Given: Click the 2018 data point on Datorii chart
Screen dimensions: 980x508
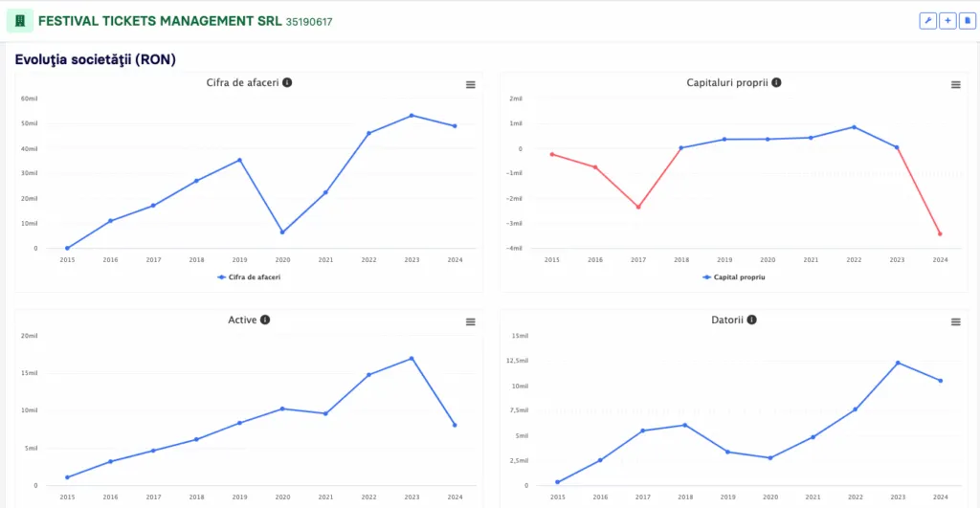Looking at the screenshot, I should tap(684, 425).
